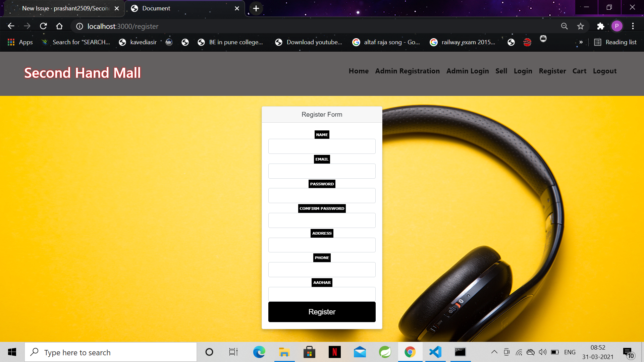This screenshot has height=362, width=644.
Task: Reload the page with the refresh icon
Action: tap(43, 26)
